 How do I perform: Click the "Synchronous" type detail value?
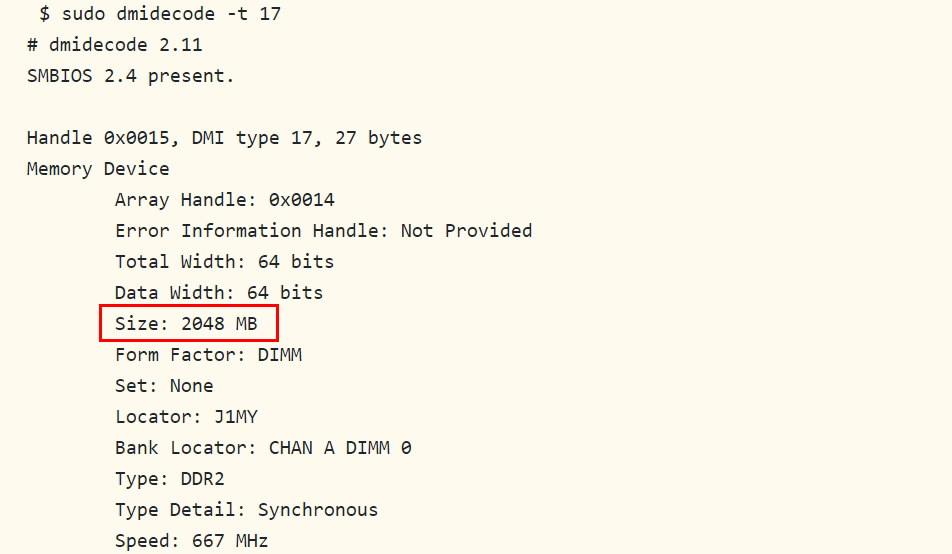click(318, 510)
